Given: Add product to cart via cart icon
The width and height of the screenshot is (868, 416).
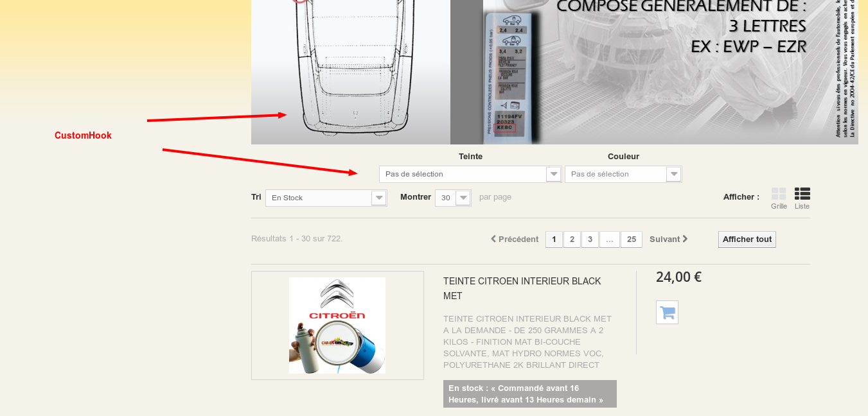Looking at the screenshot, I should click(x=667, y=313).
